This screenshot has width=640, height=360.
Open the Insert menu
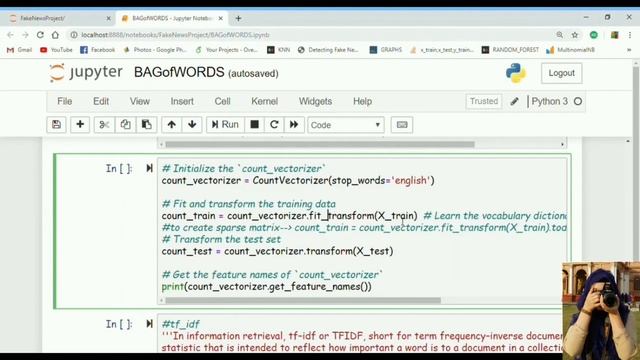point(182,101)
